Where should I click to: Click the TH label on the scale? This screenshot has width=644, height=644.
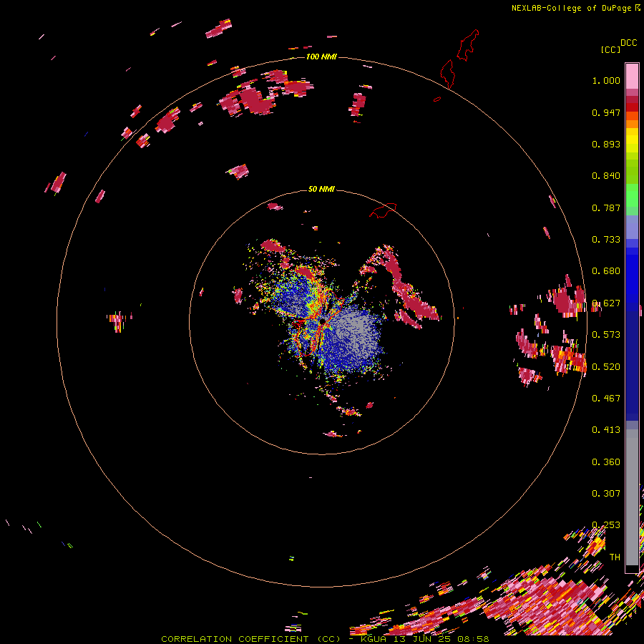click(x=615, y=557)
